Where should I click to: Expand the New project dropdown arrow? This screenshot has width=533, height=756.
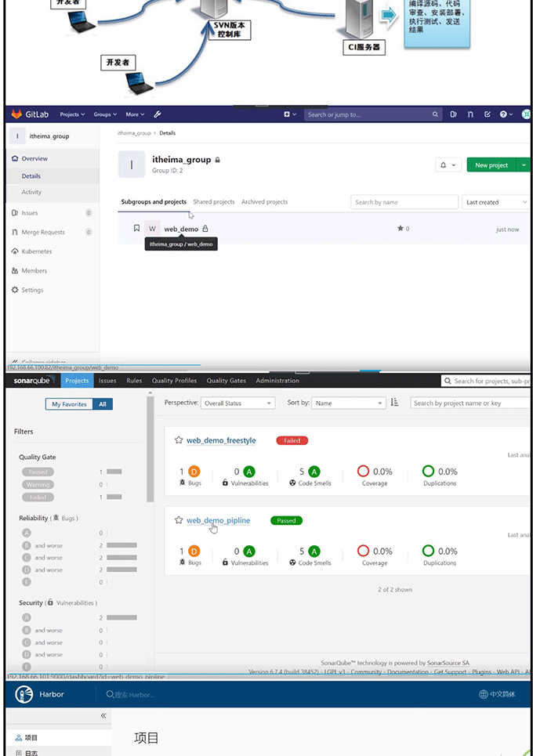point(524,165)
